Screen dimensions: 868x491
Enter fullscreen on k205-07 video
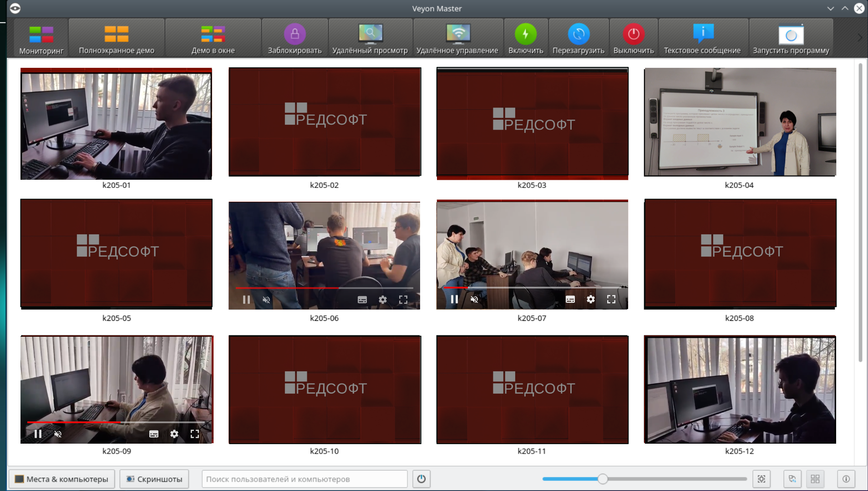(611, 299)
